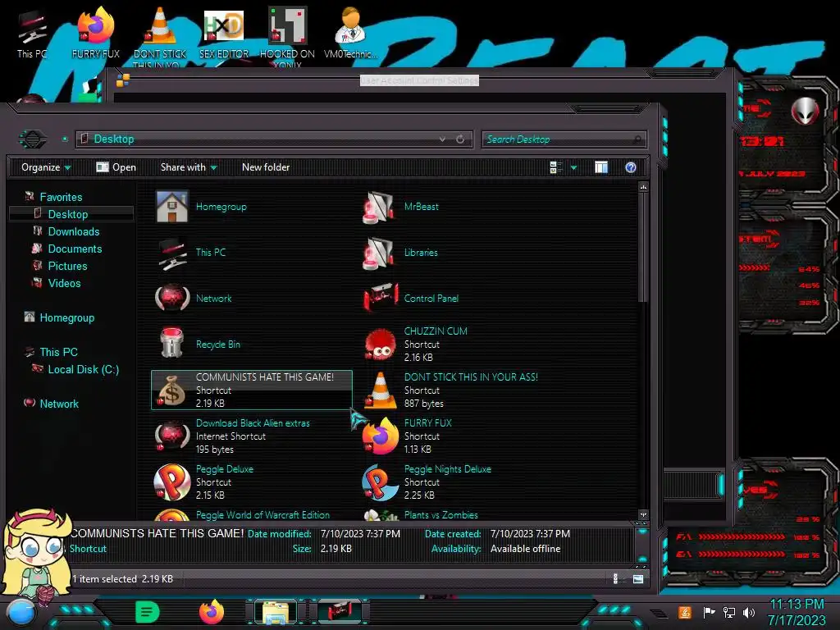Click the volume speaker tray icon
840x630 pixels.
click(x=749, y=612)
